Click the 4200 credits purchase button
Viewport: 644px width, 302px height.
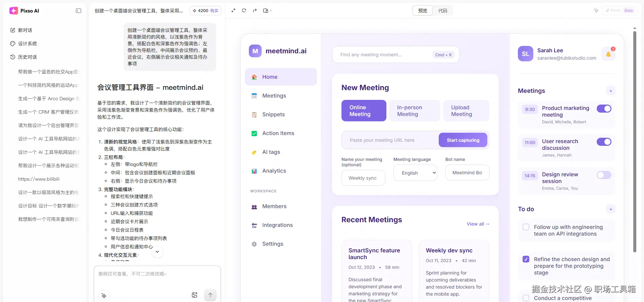(x=205, y=11)
